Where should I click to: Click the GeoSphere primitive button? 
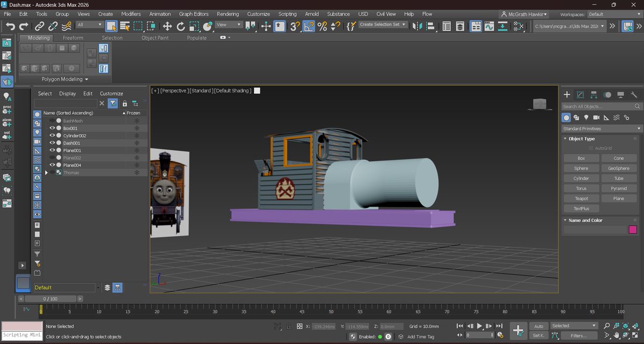click(618, 169)
